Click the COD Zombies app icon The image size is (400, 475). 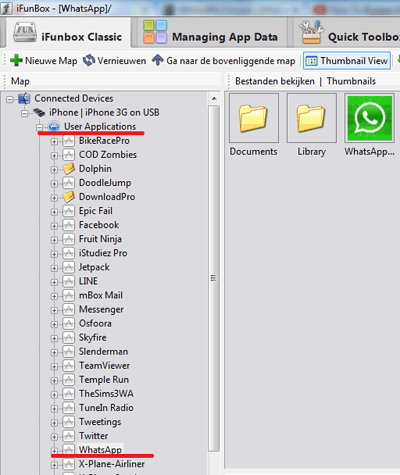point(68,155)
